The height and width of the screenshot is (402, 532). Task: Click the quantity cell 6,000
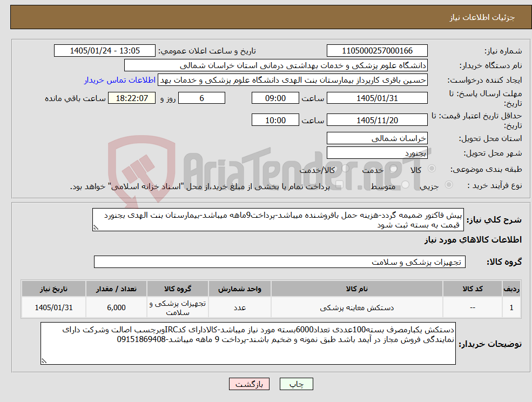(116, 307)
